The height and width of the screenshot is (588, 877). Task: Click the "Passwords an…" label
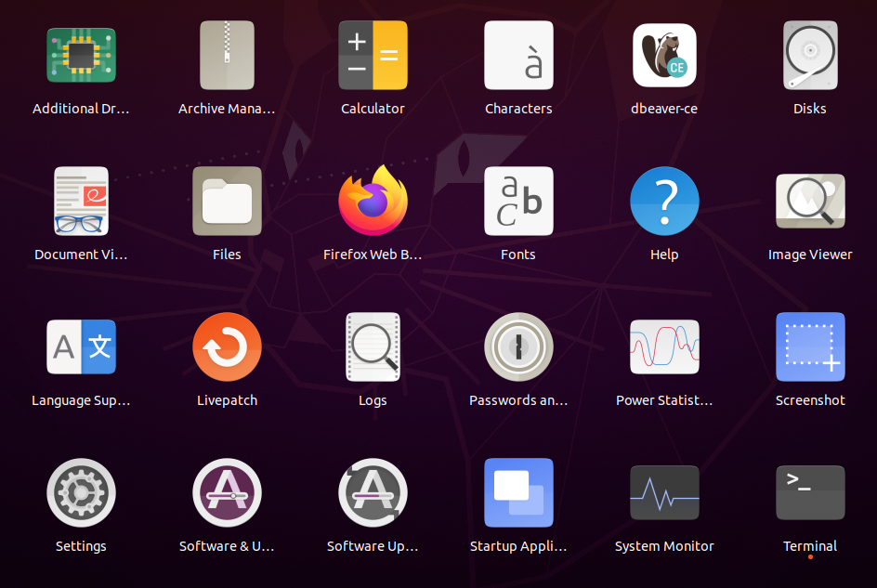518,400
